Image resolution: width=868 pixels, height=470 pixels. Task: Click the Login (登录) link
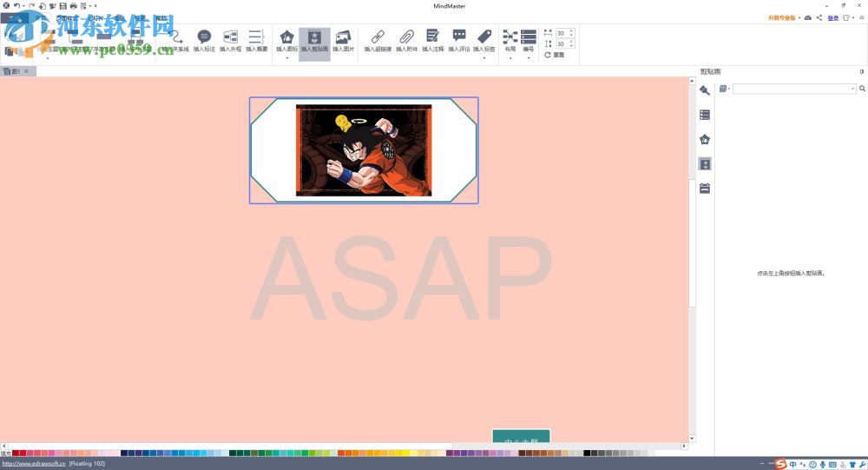point(833,17)
